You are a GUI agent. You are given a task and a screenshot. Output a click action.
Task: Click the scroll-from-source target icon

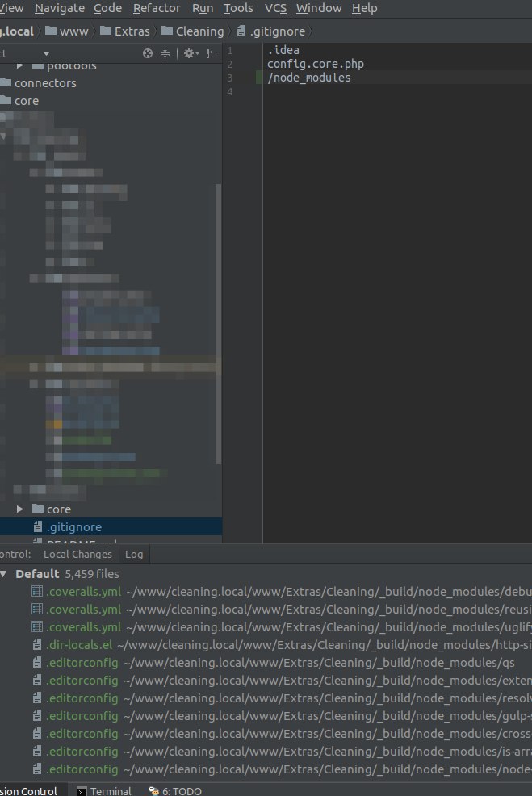coord(147,53)
